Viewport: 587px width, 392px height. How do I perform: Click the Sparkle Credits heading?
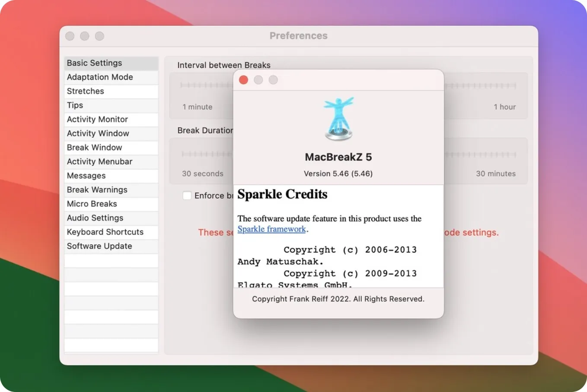pyautogui.click(x=282, y=194)
